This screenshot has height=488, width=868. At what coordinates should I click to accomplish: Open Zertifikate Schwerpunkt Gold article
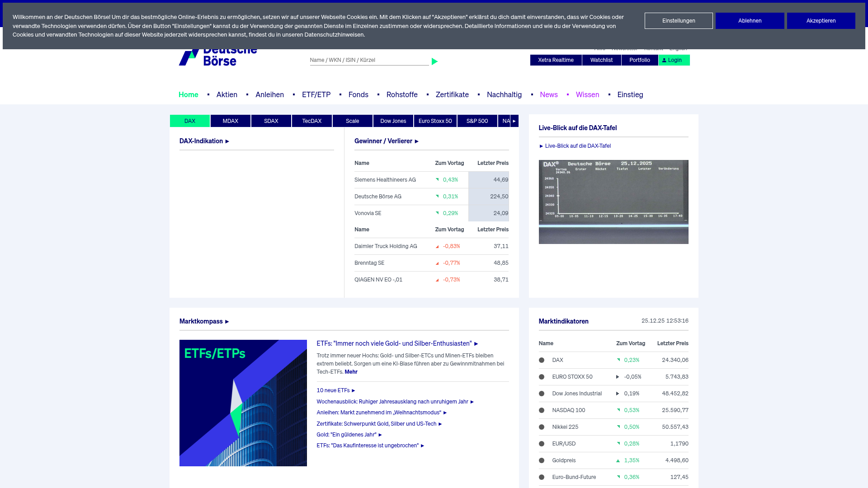pos(379,424)
